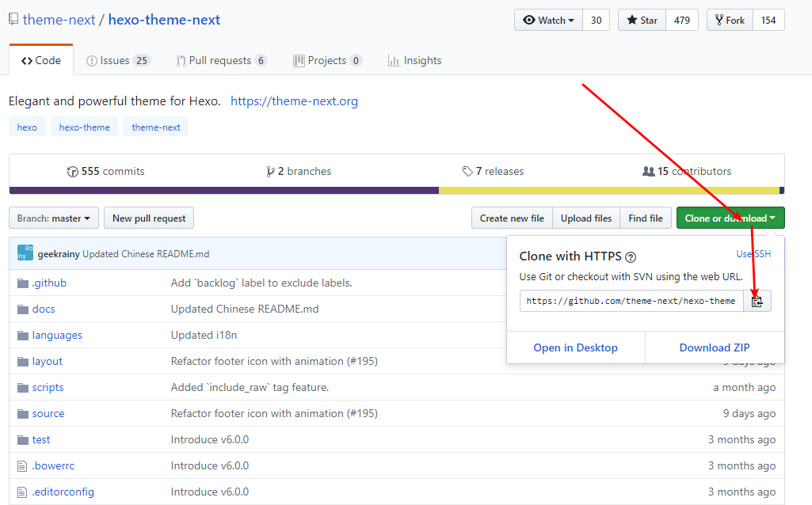The image size is (812, 505).
Task: Switch to the Issues tab
Action: tap(118, 60)
